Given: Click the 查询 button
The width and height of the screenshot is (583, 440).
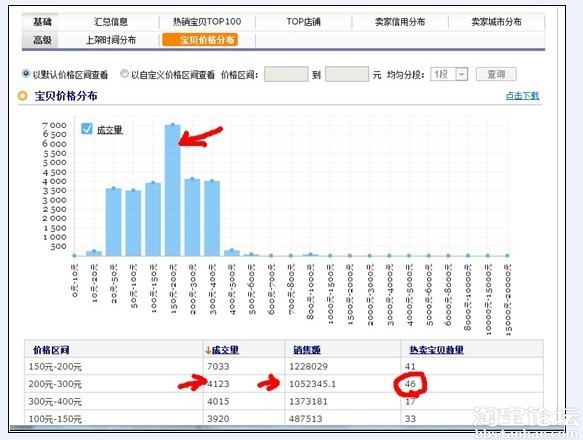Looking at the screenshot, I should (x=496, y=74).
